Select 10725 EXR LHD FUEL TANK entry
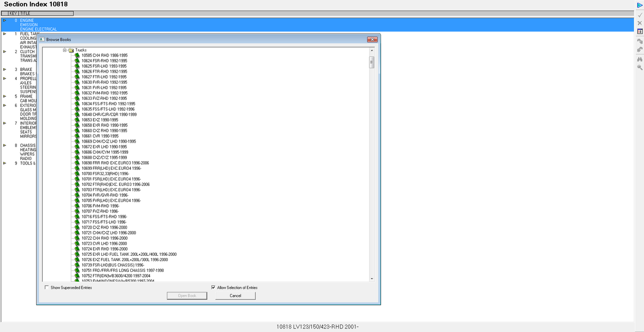 coord(129,254)
